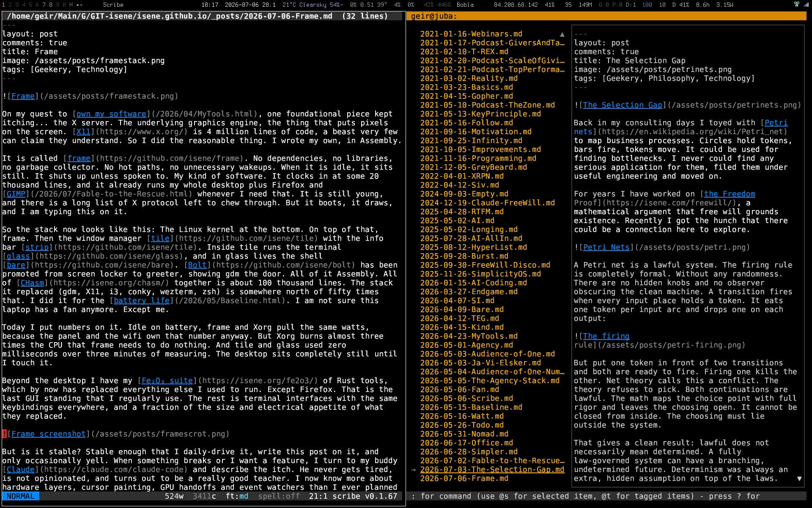Select 2021-12-05-GreyBeard.md file
Viewport: 812px width, 508px height.
(473, 167)
